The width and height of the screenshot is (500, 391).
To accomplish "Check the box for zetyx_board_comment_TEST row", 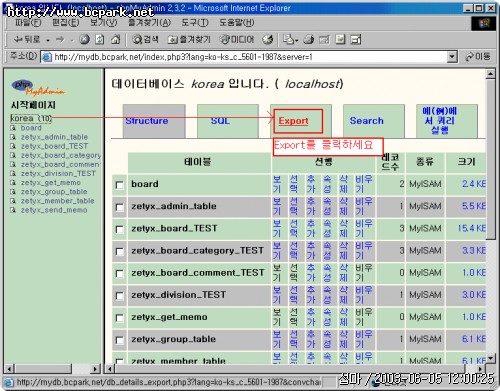I will point(119,273).
